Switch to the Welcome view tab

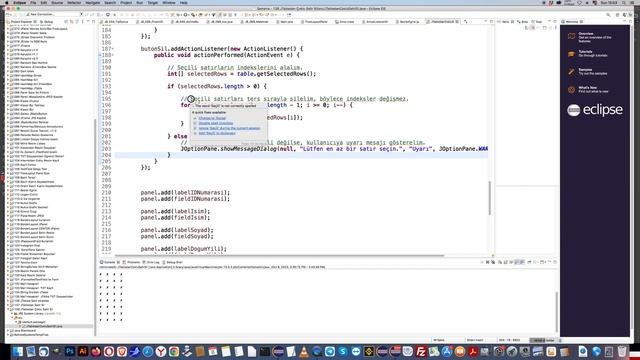click(x=572, y=22)
